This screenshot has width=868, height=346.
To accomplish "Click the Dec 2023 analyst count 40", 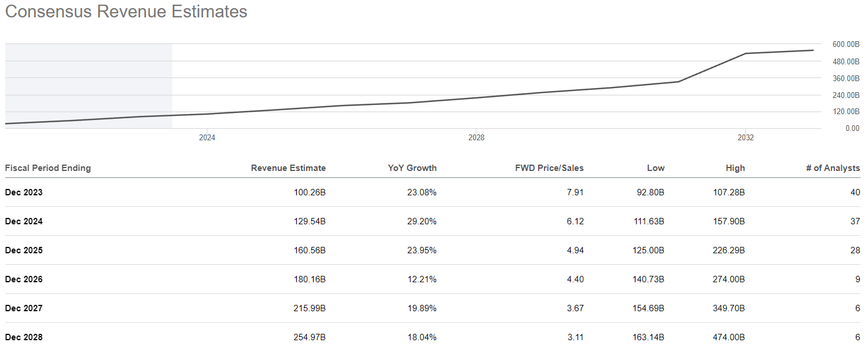I will point(855,192).
